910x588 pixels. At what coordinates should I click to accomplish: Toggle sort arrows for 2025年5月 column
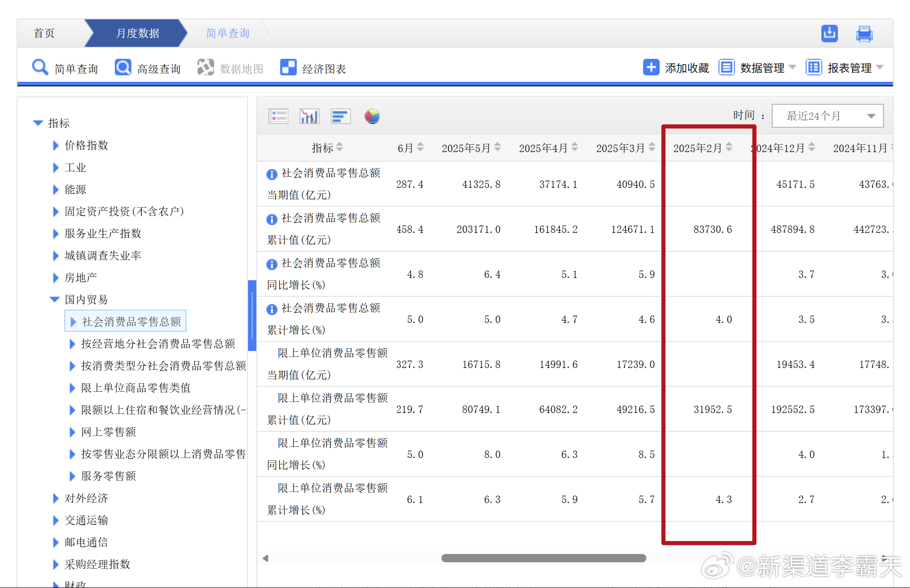coord(497,147)
